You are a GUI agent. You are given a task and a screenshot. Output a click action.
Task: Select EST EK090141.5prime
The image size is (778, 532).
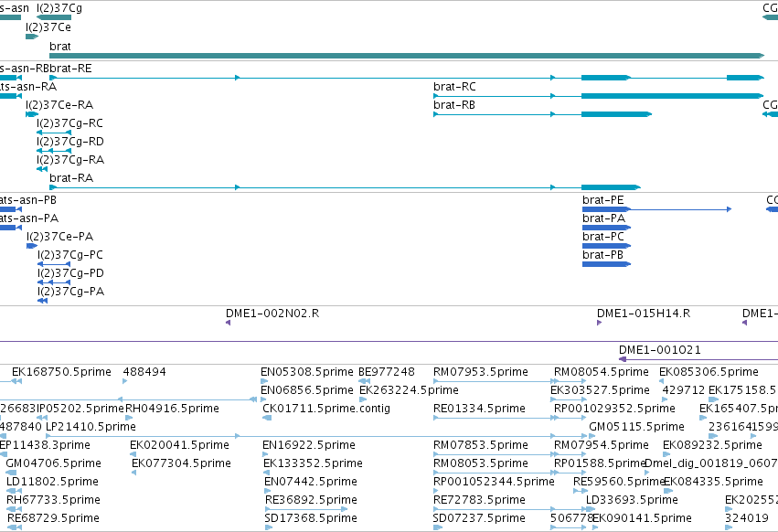click(642, 518)
